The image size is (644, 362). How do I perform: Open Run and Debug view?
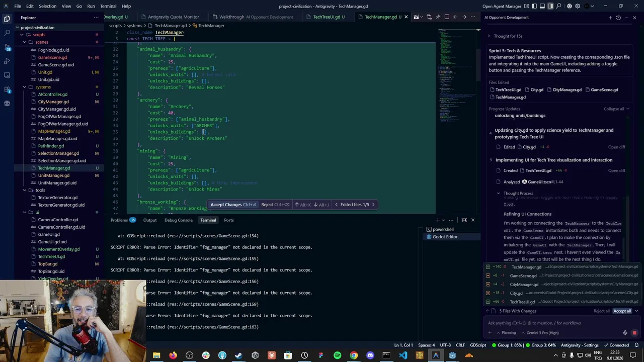click(x=7, y=61)
